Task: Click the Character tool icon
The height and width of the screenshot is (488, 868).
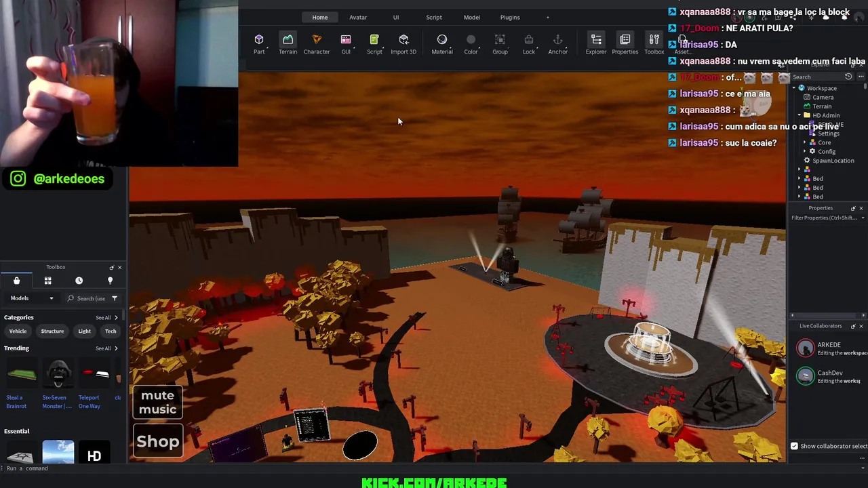Action: point(317,43)
